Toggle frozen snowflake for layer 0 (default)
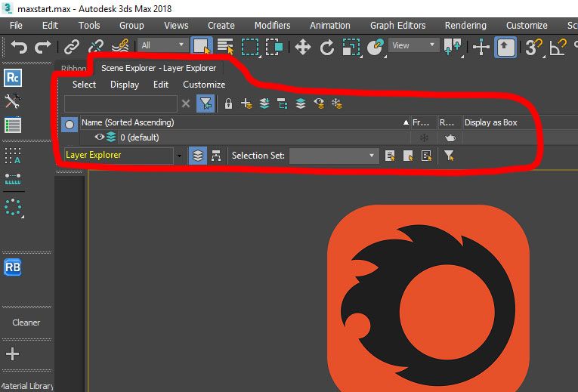The image size is (578, 392). tap(424, 137)
